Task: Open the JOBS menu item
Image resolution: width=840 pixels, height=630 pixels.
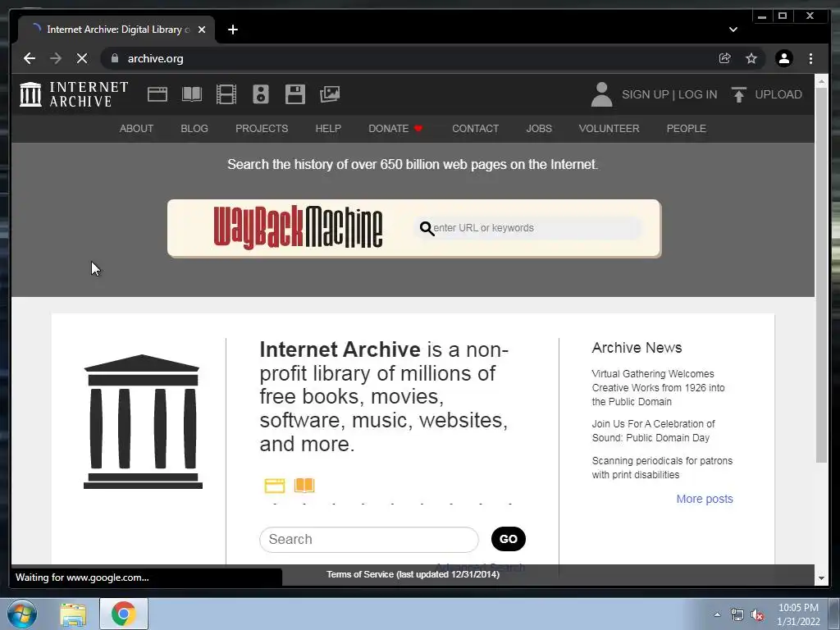Action: point(539,129)
